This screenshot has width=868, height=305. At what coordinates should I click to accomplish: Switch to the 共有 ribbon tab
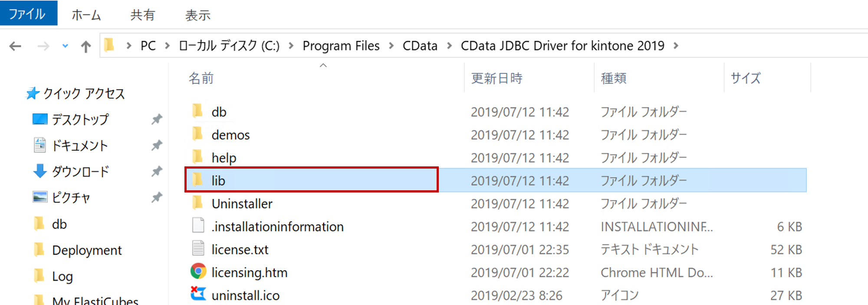click(143, 15)
